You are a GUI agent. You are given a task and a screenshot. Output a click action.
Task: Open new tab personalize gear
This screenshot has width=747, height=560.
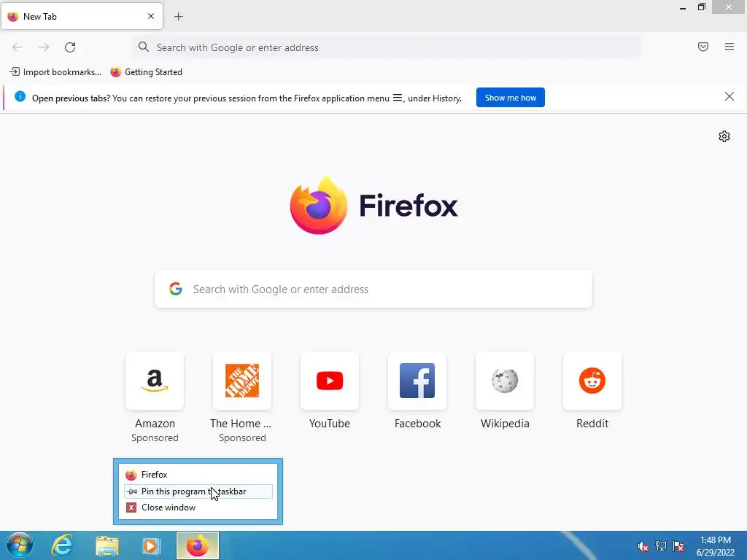coord(724,136)
